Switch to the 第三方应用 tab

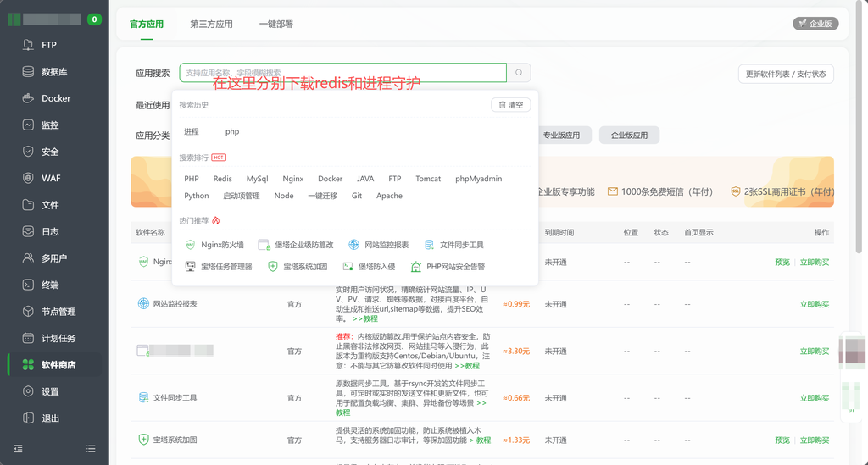[x=211, y=25]
